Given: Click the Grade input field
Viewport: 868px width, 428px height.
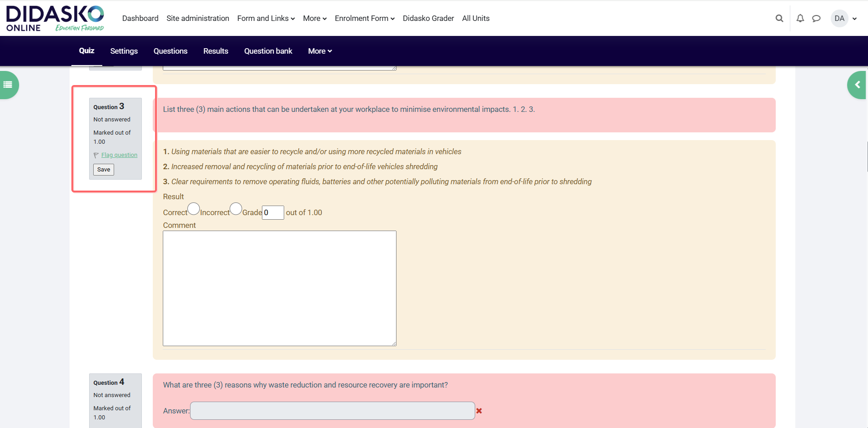Looking at the screenshot, I should click(x=273, y=212).
